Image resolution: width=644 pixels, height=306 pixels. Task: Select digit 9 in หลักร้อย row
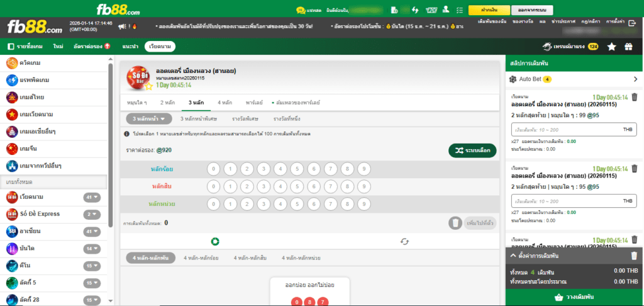[364, 169]
